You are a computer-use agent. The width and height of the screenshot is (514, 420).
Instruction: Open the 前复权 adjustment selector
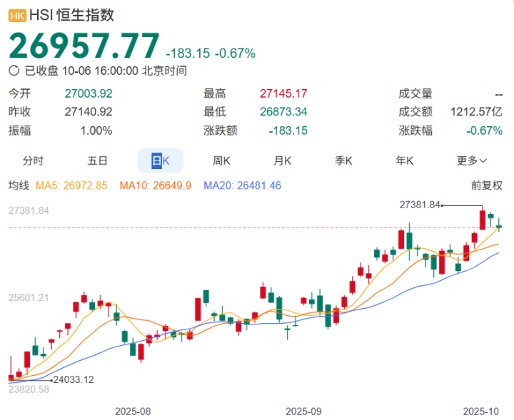tap(487, 185)
